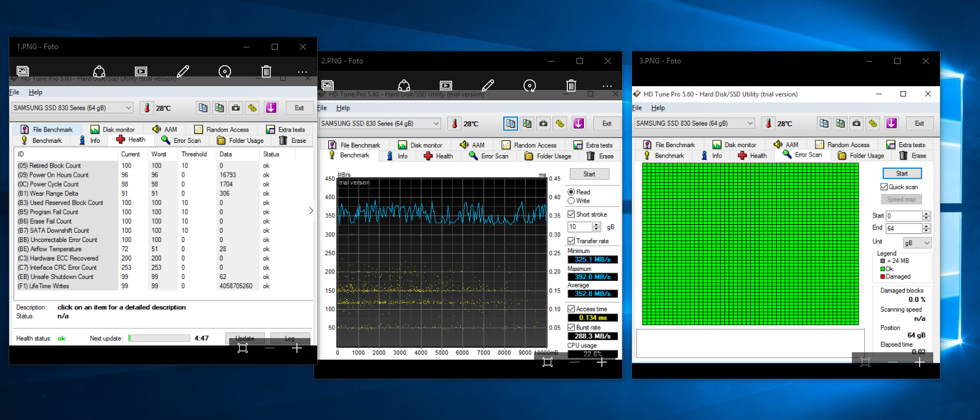Toggle the Short stroke checkbox

point(571,214)
